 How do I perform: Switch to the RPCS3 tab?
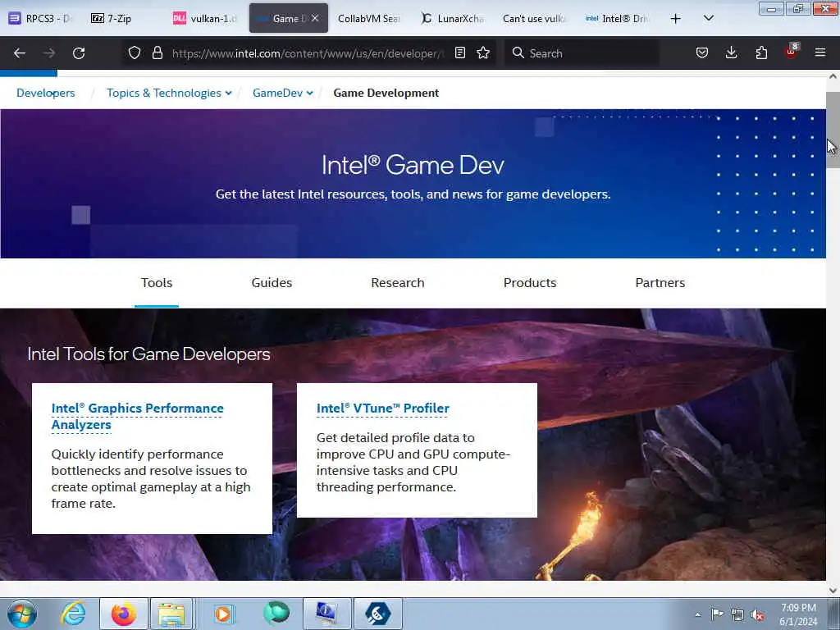41,18
